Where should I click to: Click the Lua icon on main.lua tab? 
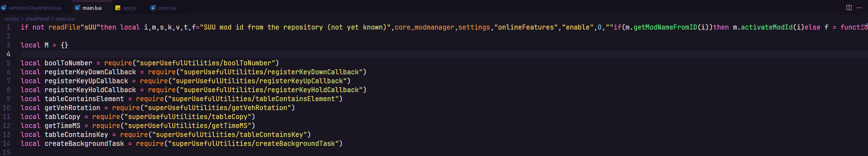click(77, 8)
